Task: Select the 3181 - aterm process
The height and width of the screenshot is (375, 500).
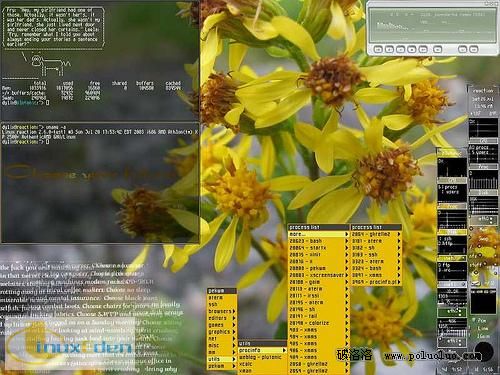Action: tap(376, 241)
